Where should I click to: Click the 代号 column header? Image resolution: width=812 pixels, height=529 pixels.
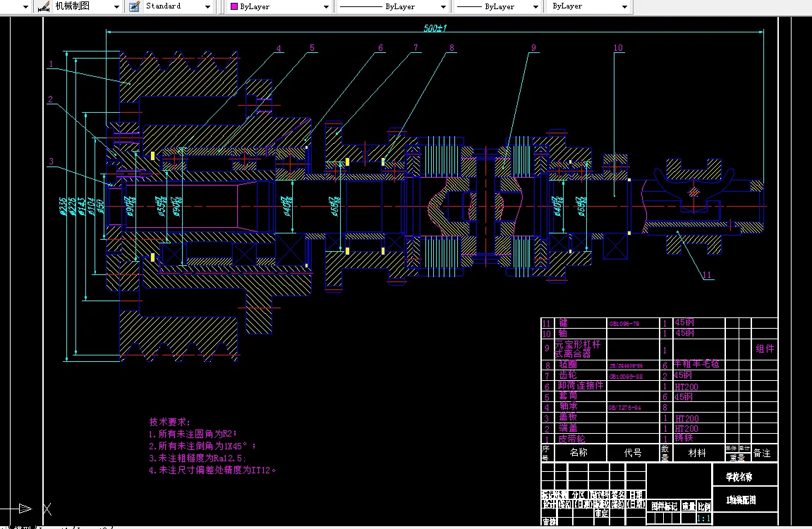coord(633,453)
